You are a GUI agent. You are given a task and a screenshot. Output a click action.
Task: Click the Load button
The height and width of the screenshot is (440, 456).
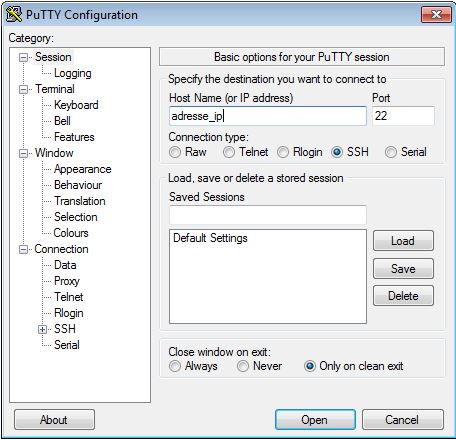pyautogui.click(x=403, y=241)
